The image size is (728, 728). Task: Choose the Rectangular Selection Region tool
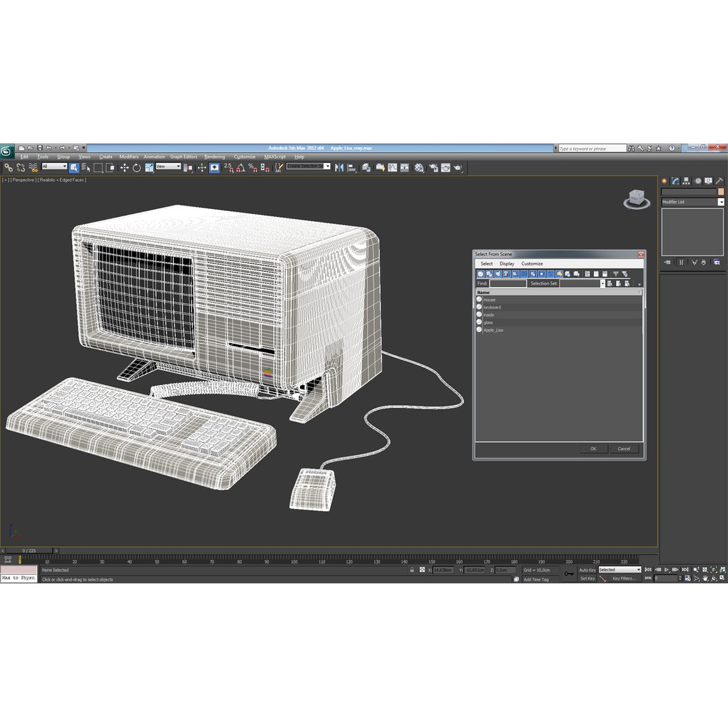(98, 168)
